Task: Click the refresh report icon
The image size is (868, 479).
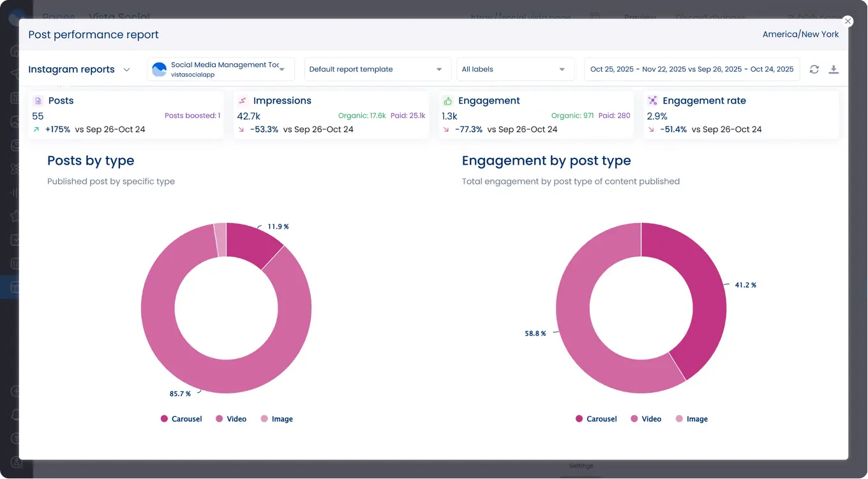Action: coord(814,70)
